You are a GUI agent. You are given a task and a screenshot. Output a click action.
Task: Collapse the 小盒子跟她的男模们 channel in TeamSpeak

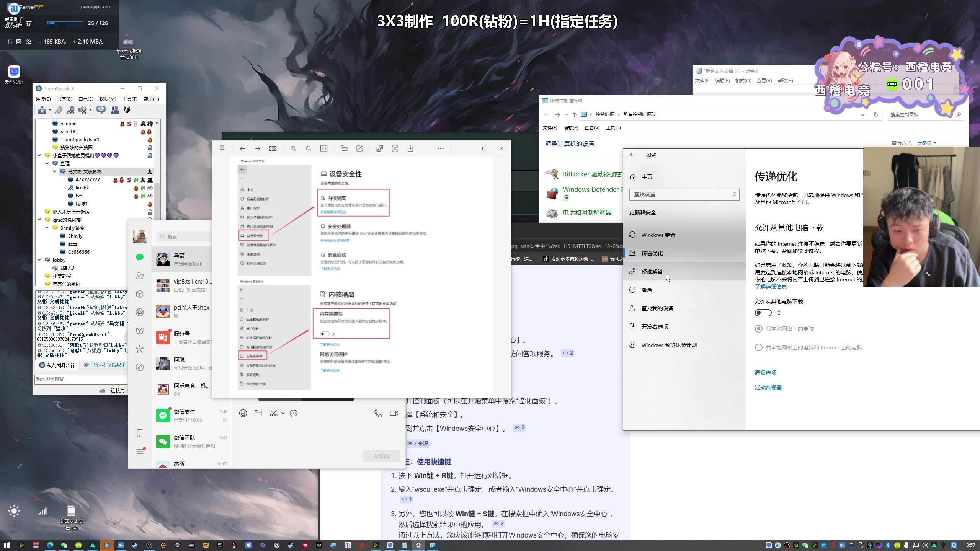pos(39,155)
